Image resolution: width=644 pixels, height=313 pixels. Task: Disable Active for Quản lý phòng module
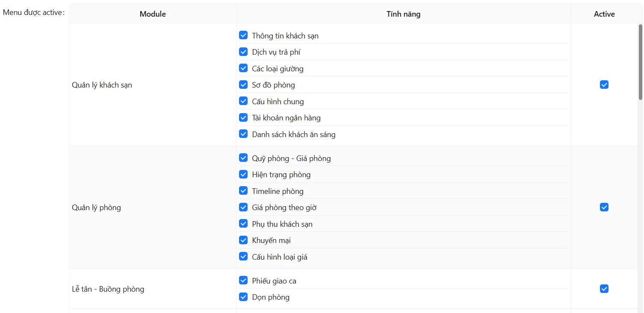[x=604, y=207]
